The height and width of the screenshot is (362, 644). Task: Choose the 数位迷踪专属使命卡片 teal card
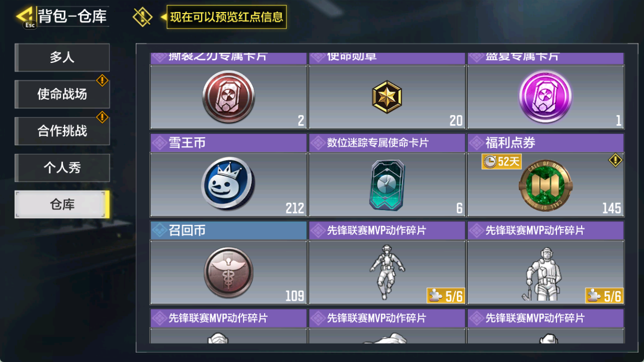click(387, 185)
